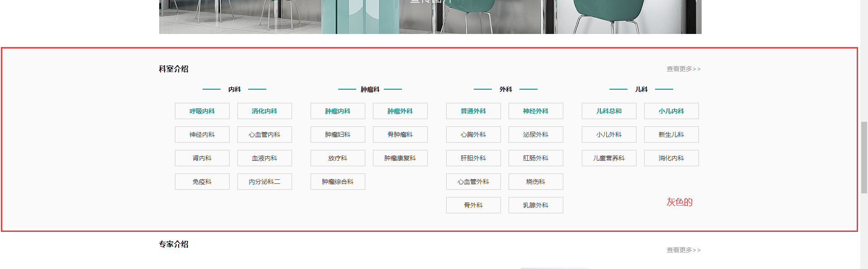This screenshot has height=269, width=868.
Task: Click the 科室介绍 section heading
Action: point(174,69)
